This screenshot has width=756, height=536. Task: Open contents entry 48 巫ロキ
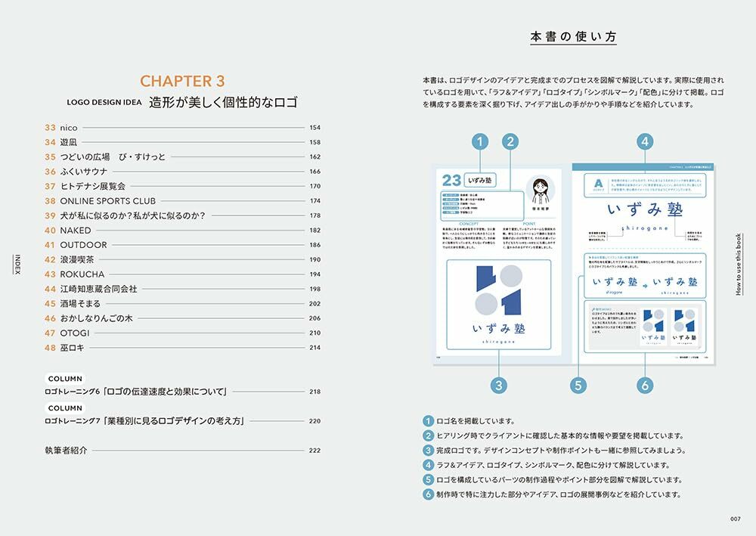tap(182, 348)
